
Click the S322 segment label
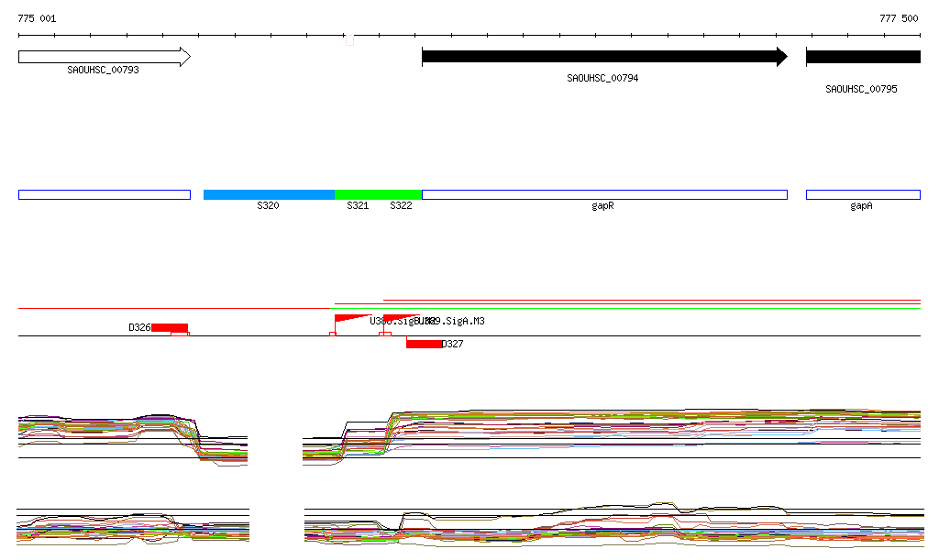point(401,206)
